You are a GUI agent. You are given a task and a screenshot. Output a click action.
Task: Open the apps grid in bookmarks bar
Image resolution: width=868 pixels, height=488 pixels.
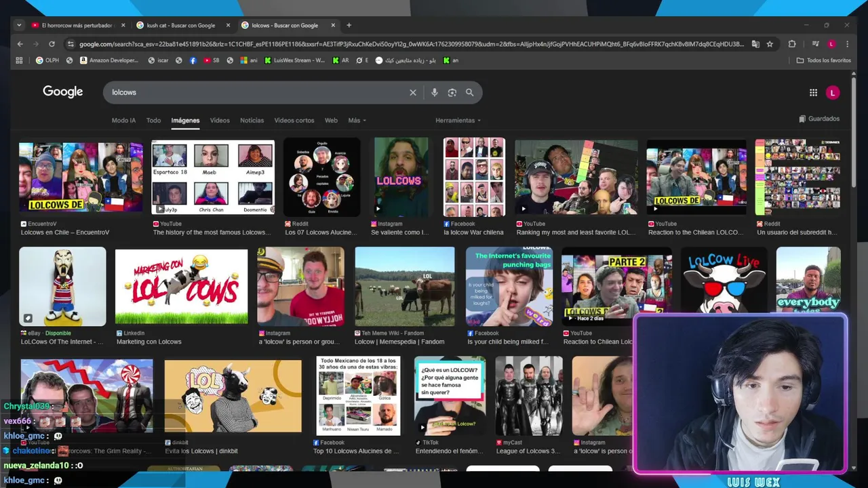coord(20,60)
